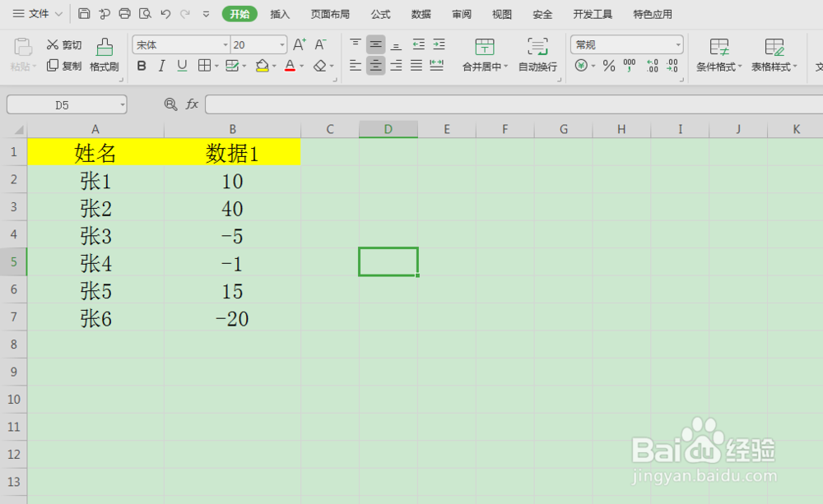Increase font size with A+ icon
Image resolution: width=823 pixels, height=504 pixels.
300,44
